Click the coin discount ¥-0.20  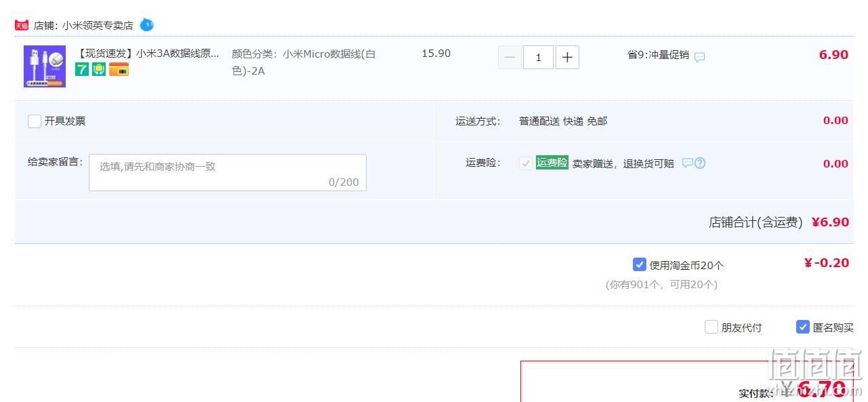pyautogui.click(x=826, y=263)
